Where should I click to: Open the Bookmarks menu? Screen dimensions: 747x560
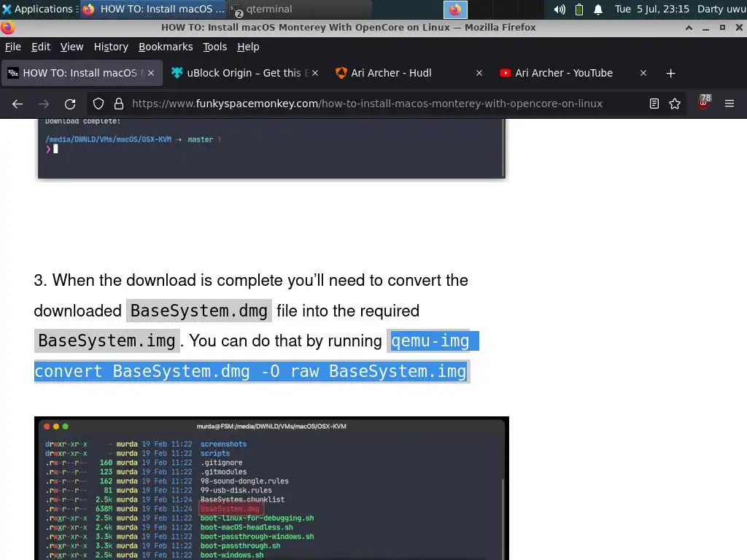166,47
